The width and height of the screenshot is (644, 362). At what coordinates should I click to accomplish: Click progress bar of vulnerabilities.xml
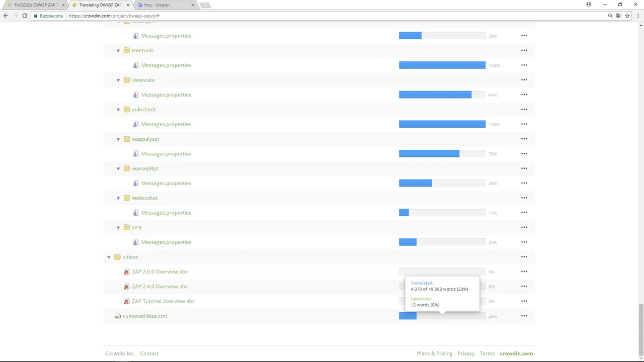442,316
